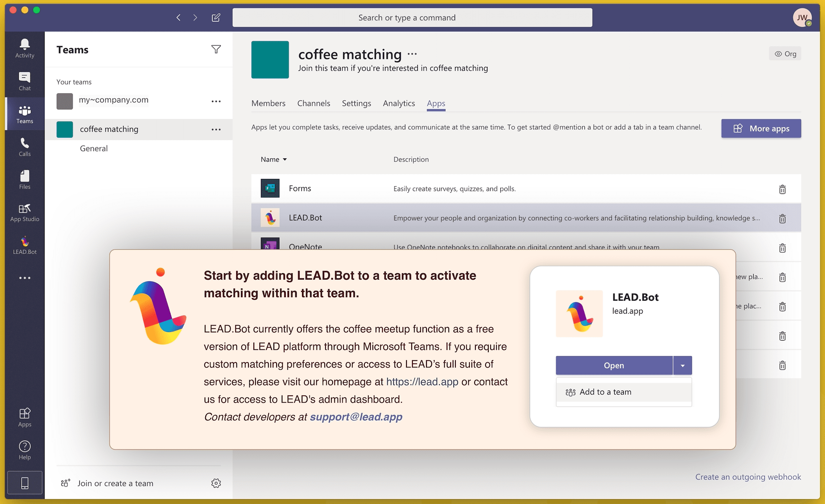Expand the Open button dropdown arrow
Image resolution: width=825 pixels, height=504 pixels.
pyautogui.click(x=682, y=365)
